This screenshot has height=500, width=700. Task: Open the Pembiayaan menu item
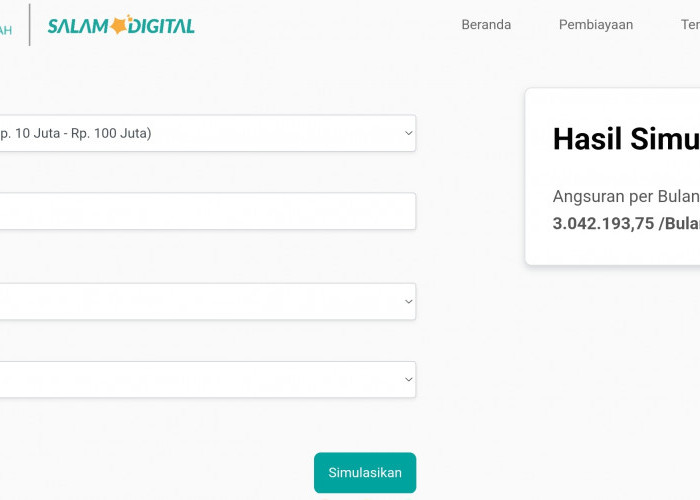[596, 25]
